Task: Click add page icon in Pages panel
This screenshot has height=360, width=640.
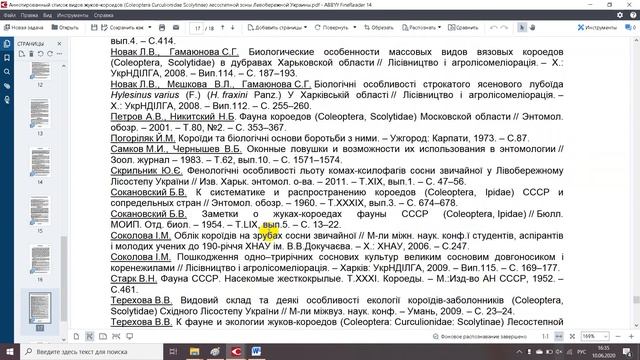Action: [22, 54]
